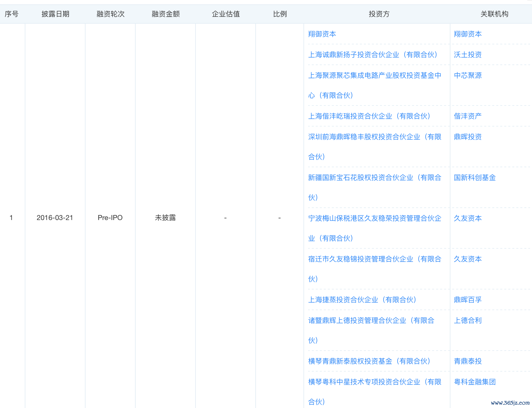532x408 pixels.
Task: Open 上海偕沣屹瑞投资合伙企业 investor link
Action: 370,116
